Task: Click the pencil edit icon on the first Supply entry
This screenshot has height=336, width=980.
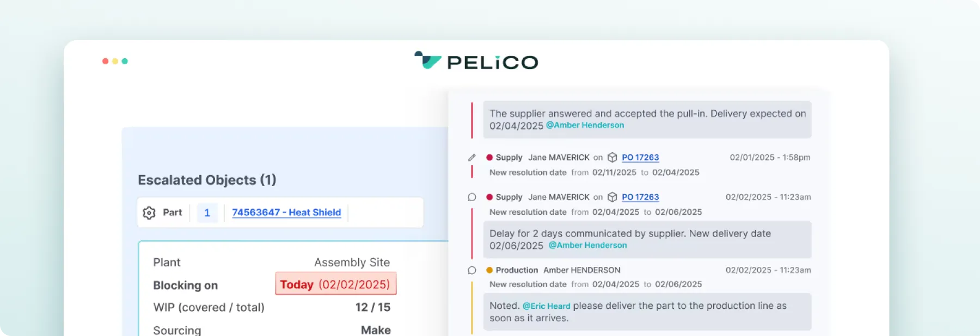Action: pos(471,157)
